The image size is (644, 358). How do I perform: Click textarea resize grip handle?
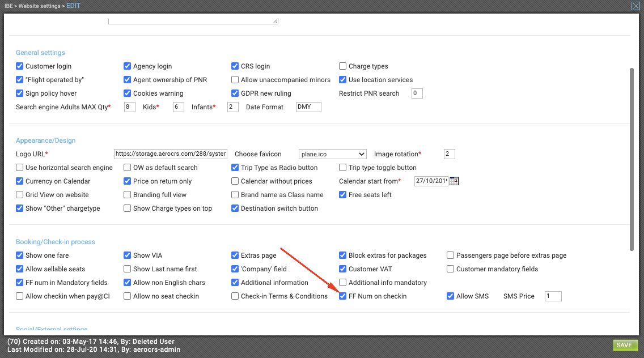[x=276, y=21]
